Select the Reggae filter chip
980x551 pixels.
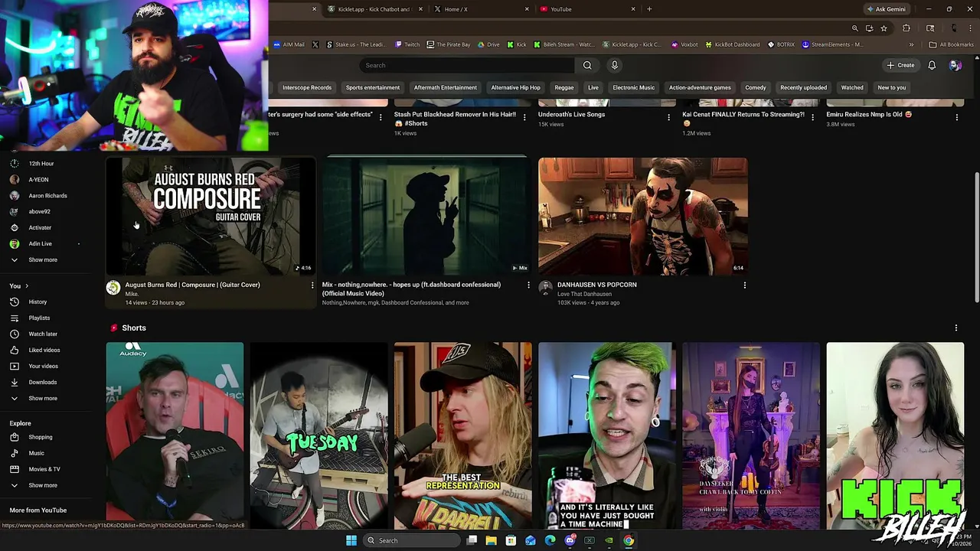[x=564, y=87]
